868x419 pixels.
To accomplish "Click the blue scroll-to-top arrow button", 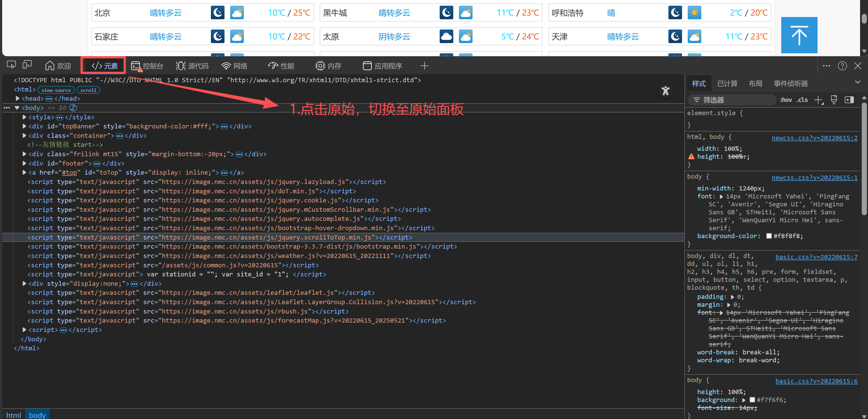I will point(799,35).
